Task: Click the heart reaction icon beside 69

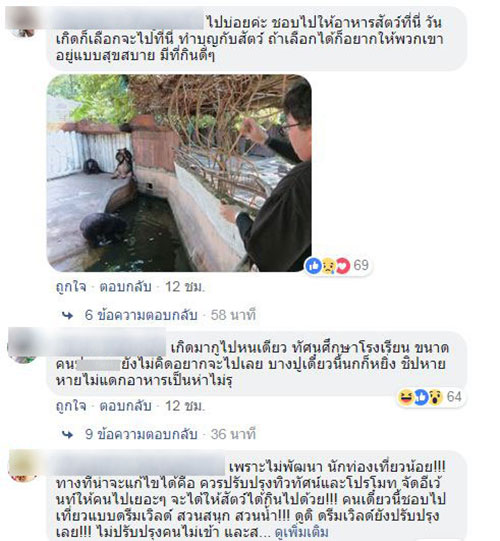Action: pos(343,266)
